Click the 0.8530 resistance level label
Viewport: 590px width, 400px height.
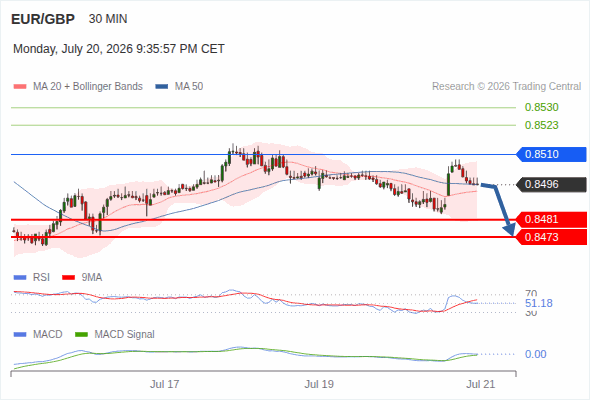pos(541,107)
